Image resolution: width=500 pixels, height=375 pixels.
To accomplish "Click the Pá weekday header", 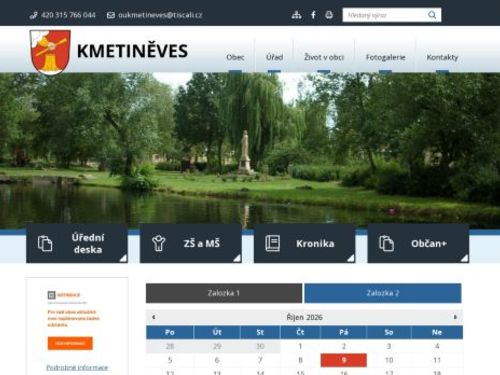I will tap(344, 332).
